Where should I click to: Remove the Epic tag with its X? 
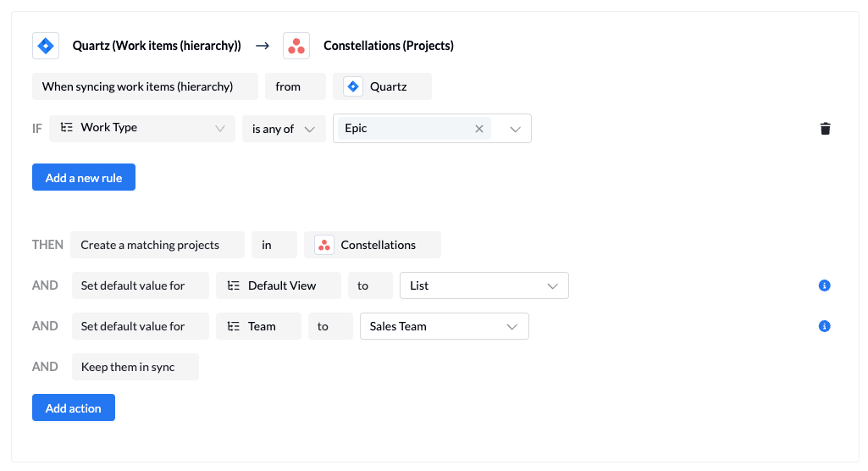coord(479,129)
